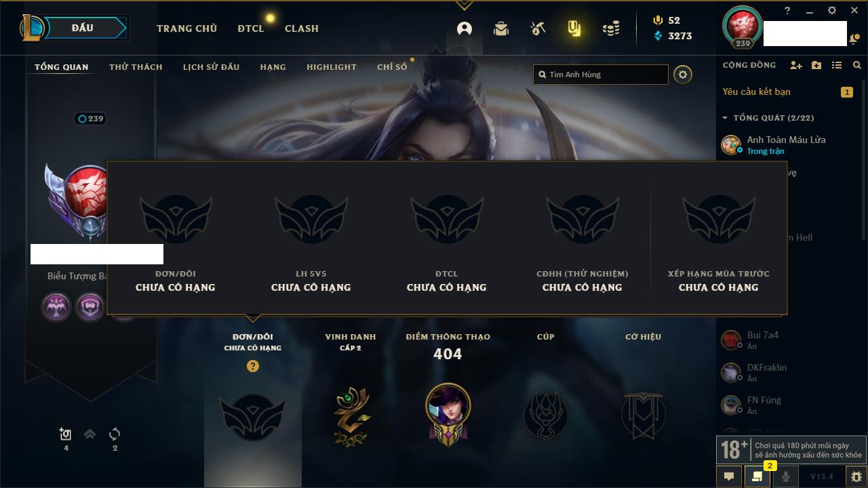Open the Collection backpack icon
This screenshot has width=868, height=488.
501,28
